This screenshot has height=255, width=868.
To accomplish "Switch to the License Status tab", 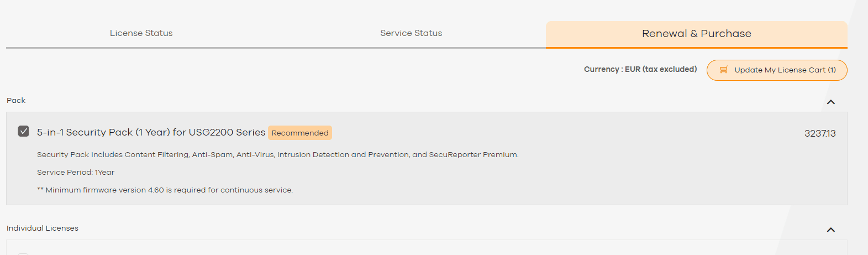I will (x=141, y=33).
